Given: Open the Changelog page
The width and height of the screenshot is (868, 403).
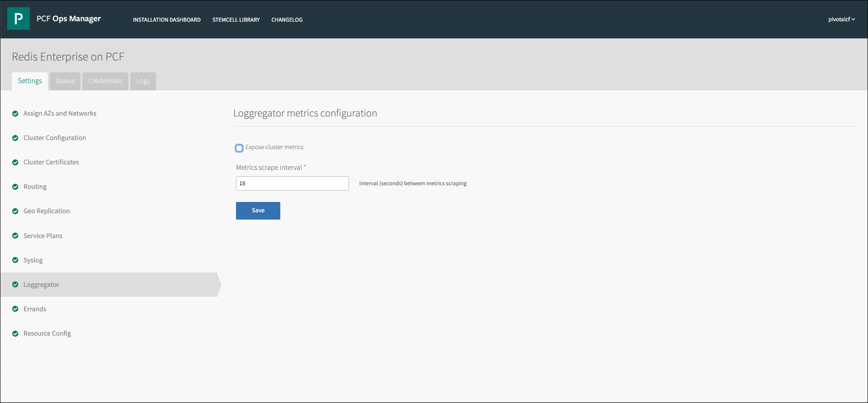Looking at the screenshot, I should pos(287,20).
